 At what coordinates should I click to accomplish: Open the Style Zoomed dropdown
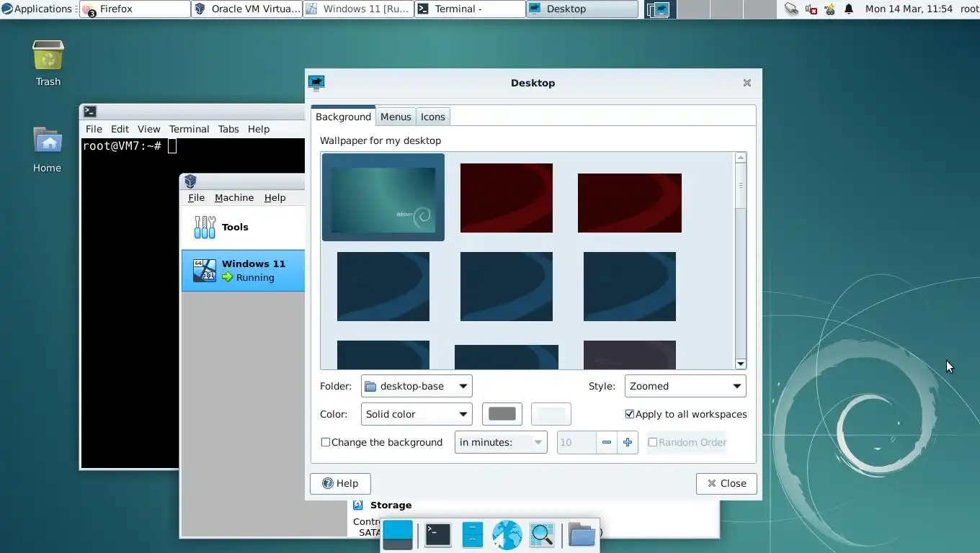pyautogui.click(x=685, y=386)
